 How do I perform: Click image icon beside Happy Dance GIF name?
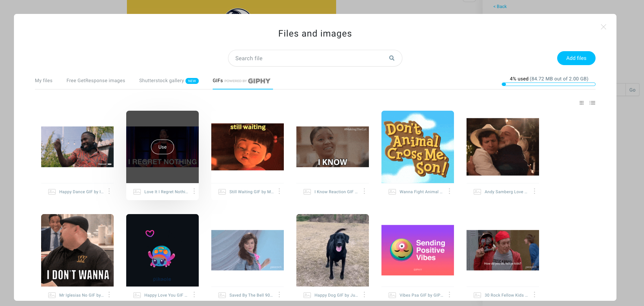(x=52, y=192)
